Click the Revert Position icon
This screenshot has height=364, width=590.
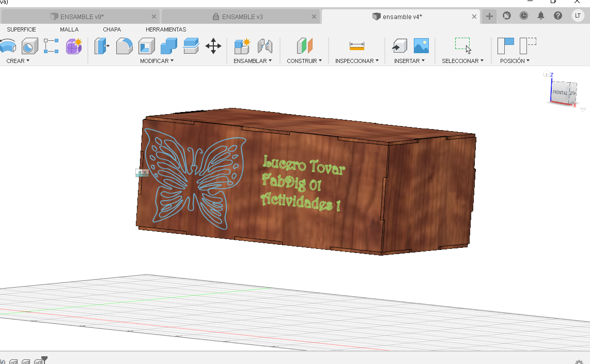point(528,46)
